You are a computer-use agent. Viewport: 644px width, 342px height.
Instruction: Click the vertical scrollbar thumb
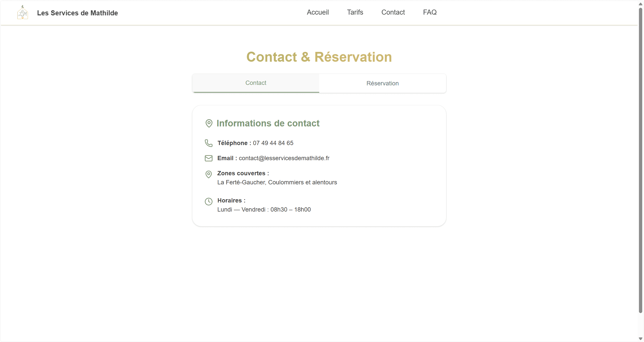pyautogui.click(x=640, y=160)
